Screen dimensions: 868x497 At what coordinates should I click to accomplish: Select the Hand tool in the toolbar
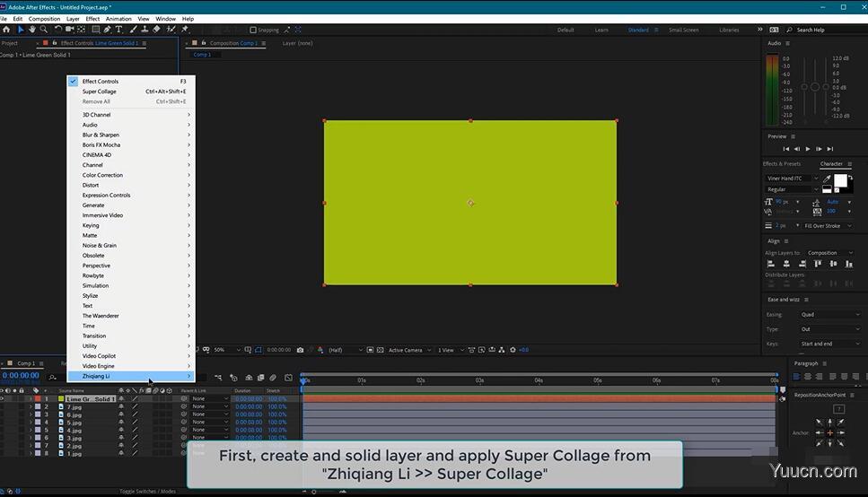coord(31,30)
